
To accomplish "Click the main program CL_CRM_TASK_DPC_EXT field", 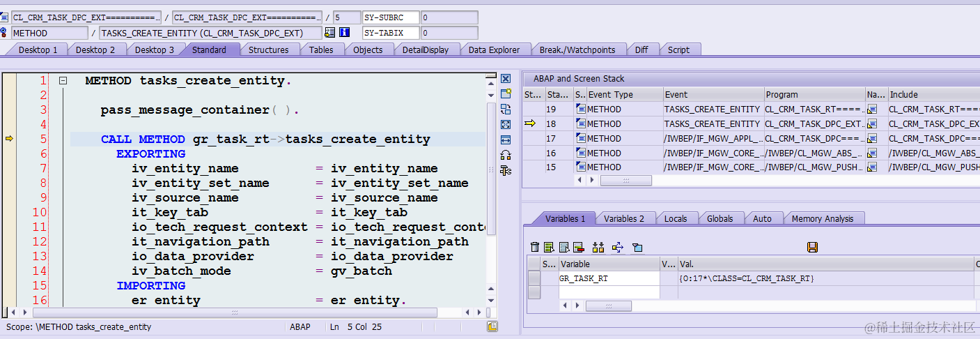I will [x=86, y=17].
